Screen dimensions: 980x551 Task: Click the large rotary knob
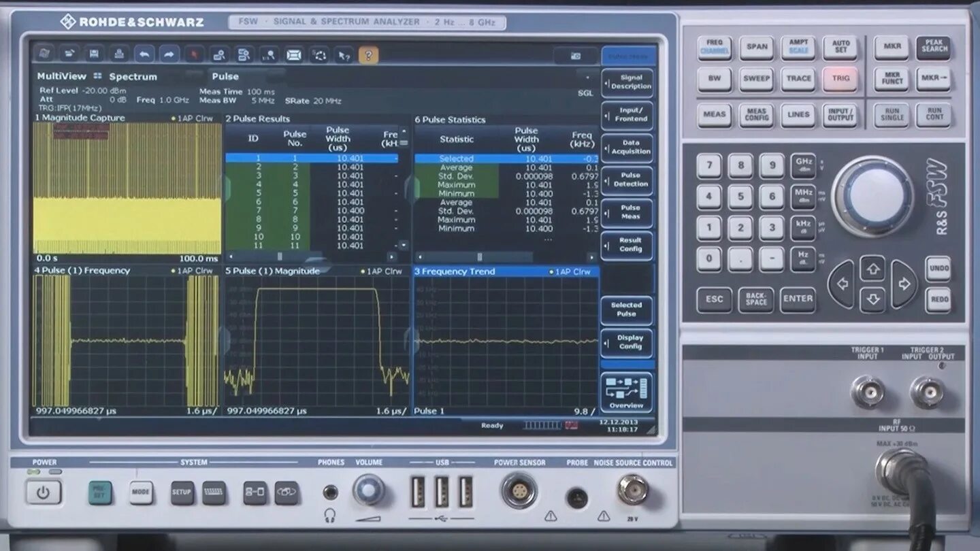tap(872, 196)
